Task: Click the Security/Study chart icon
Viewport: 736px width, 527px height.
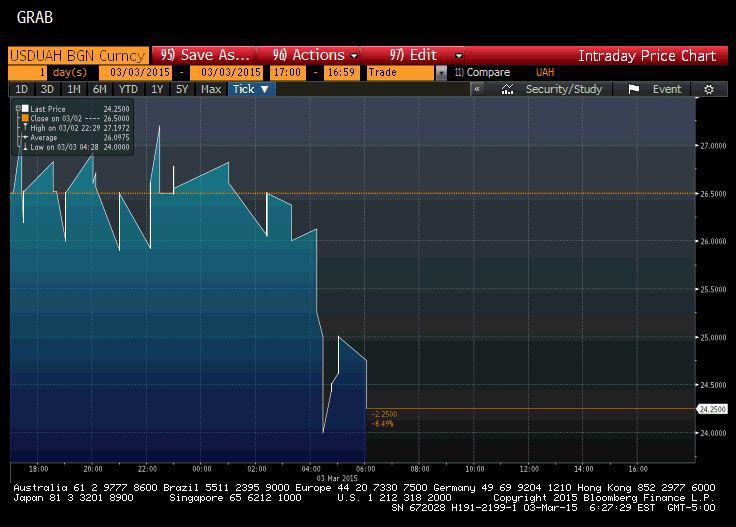Action: point(507,89)
